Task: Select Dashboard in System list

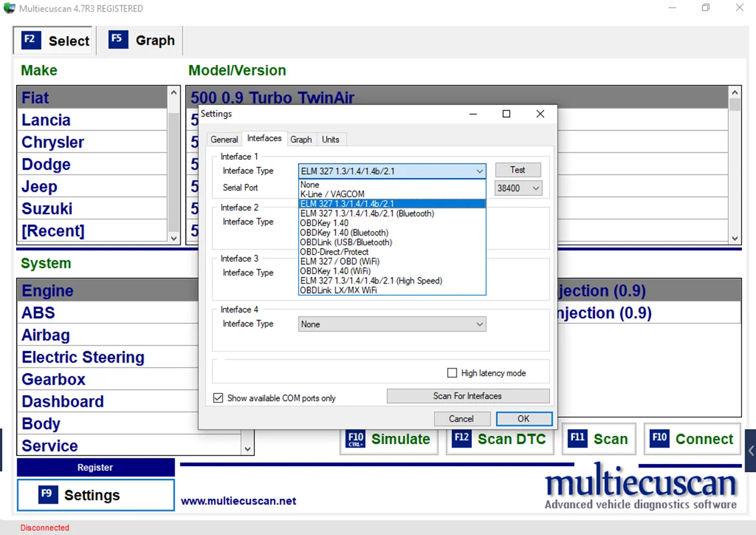Action: coord(108,401)
